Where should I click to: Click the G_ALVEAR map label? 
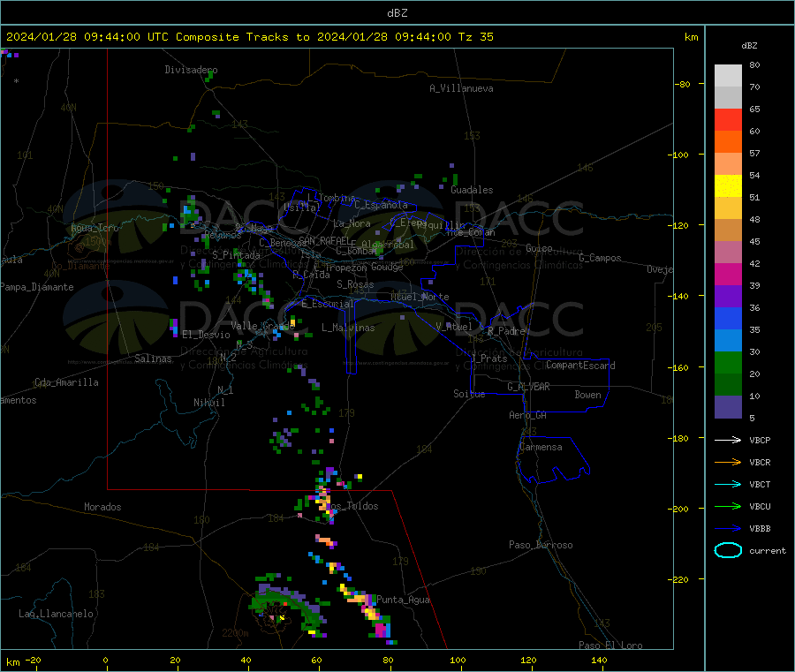(528, 387)
